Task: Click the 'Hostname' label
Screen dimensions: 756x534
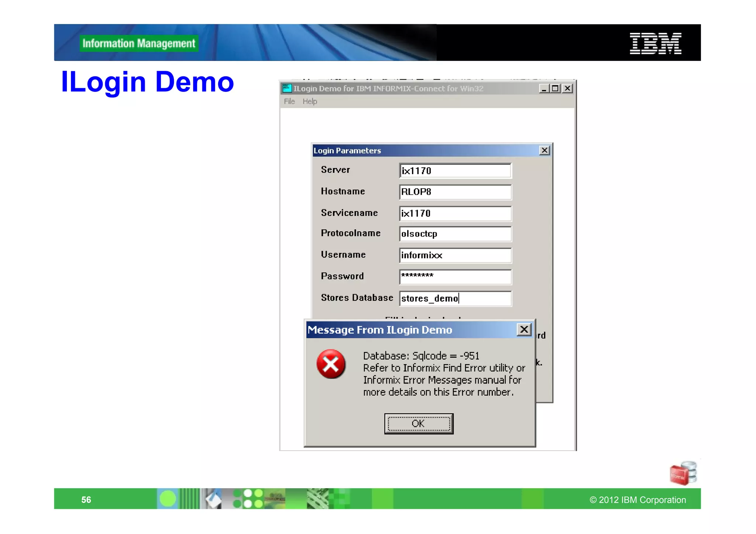Action: click(x=343, y=191)
